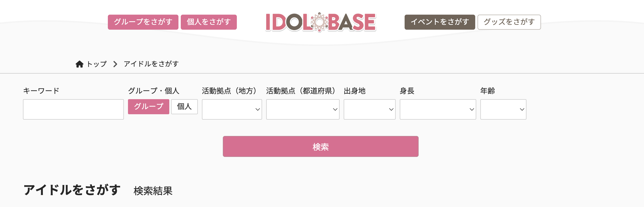Go to グッズをさがす page
Image resolution: width=644 pixels, height=207 pixels.
(509, 22)
